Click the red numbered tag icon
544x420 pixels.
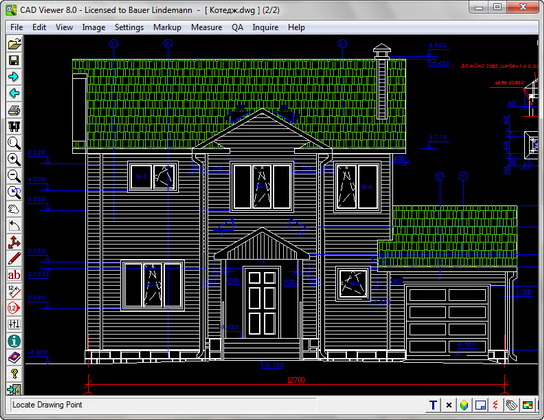(14, 308)
